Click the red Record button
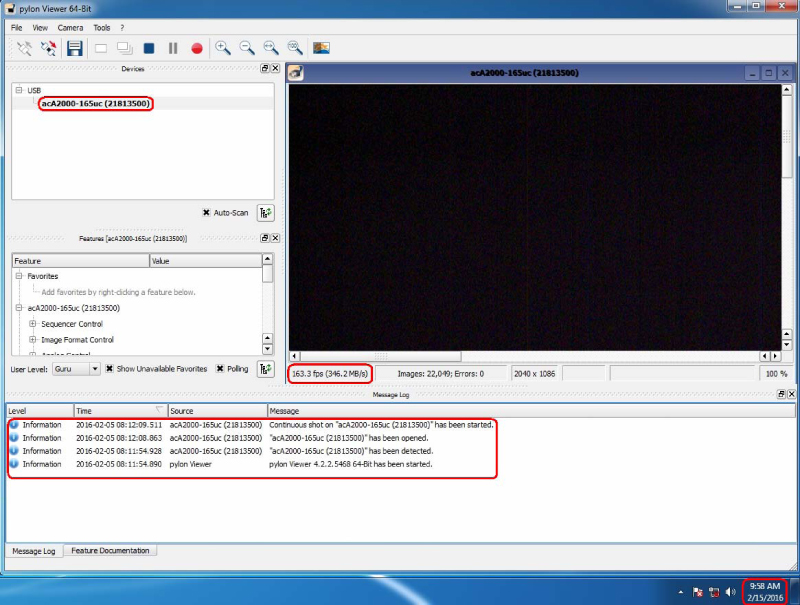The image size is (800, 605). [197, 48]
